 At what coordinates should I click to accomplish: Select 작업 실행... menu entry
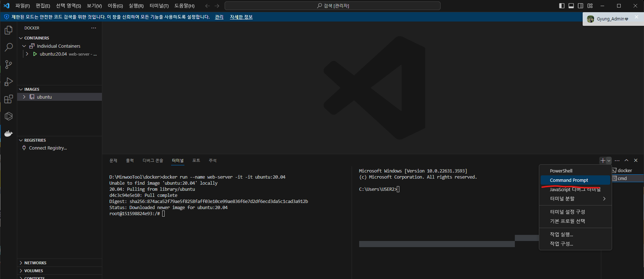coord(575,235)
